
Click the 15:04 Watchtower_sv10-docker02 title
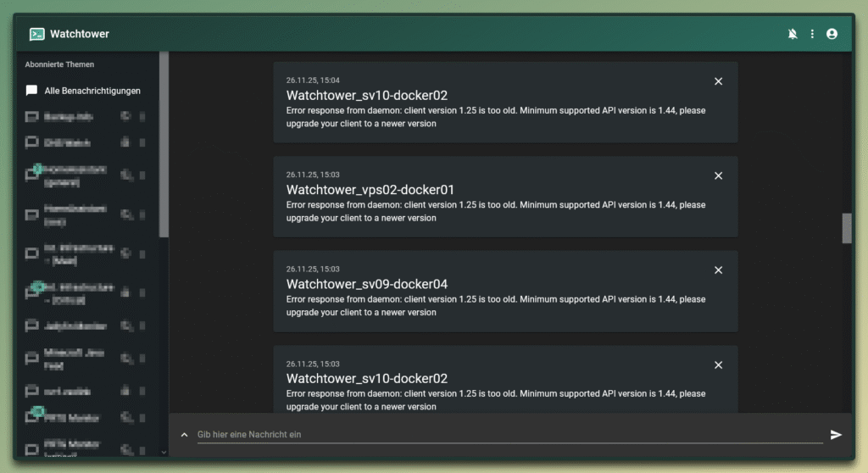coord(366,96)
